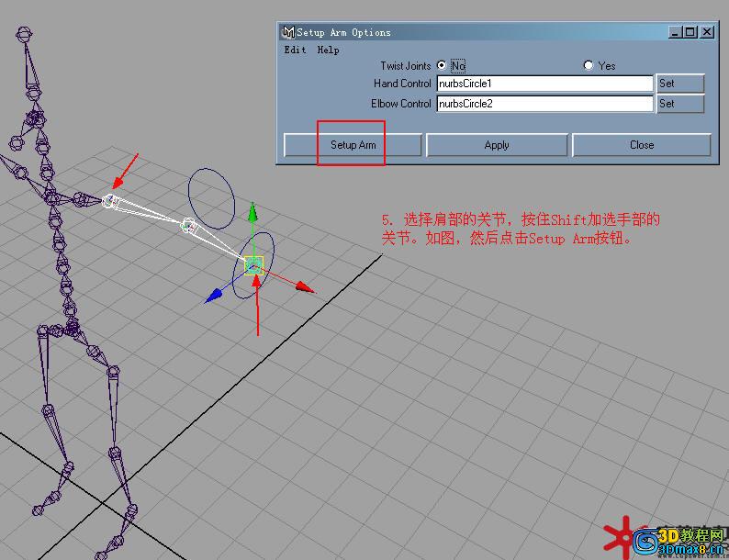Click the red X-axis move arrow
The height and width of the screenshot is (560, 729).
coord(306,287)
